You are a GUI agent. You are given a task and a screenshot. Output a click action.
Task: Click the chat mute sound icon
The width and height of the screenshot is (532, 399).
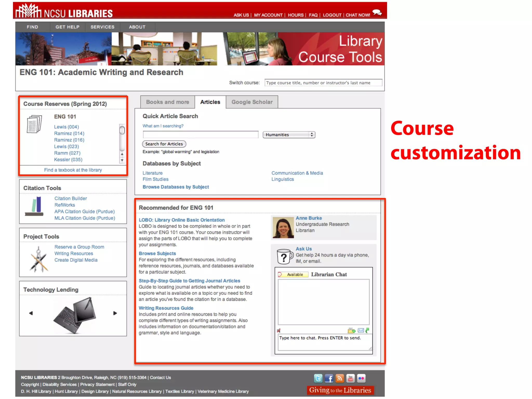coord(279,330)
